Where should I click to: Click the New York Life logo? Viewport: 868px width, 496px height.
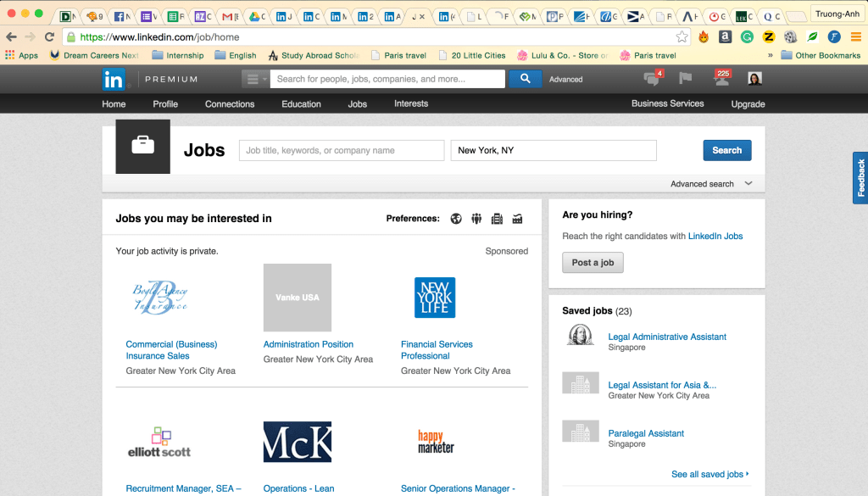435,298
